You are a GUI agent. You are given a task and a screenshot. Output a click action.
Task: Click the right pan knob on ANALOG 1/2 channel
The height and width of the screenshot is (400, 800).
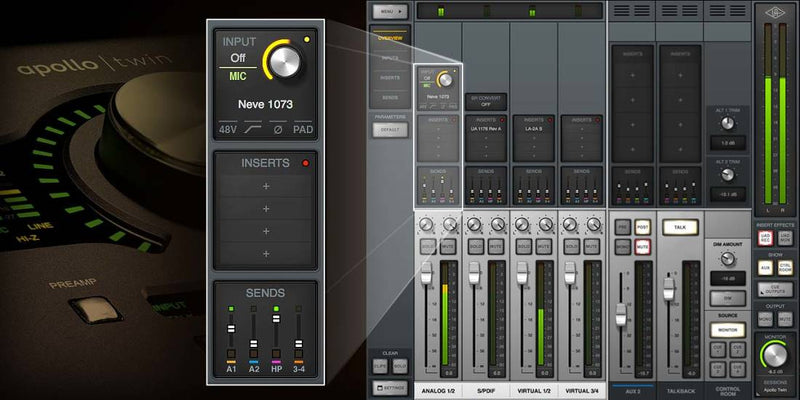click(449, 224)
